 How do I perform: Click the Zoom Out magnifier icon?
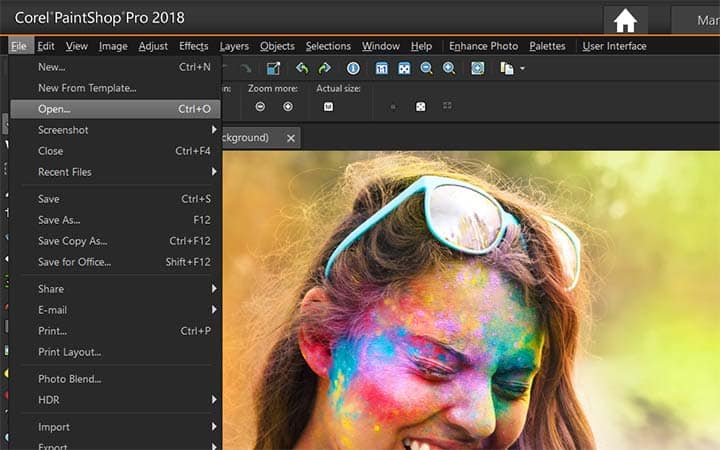click(427, 68)
